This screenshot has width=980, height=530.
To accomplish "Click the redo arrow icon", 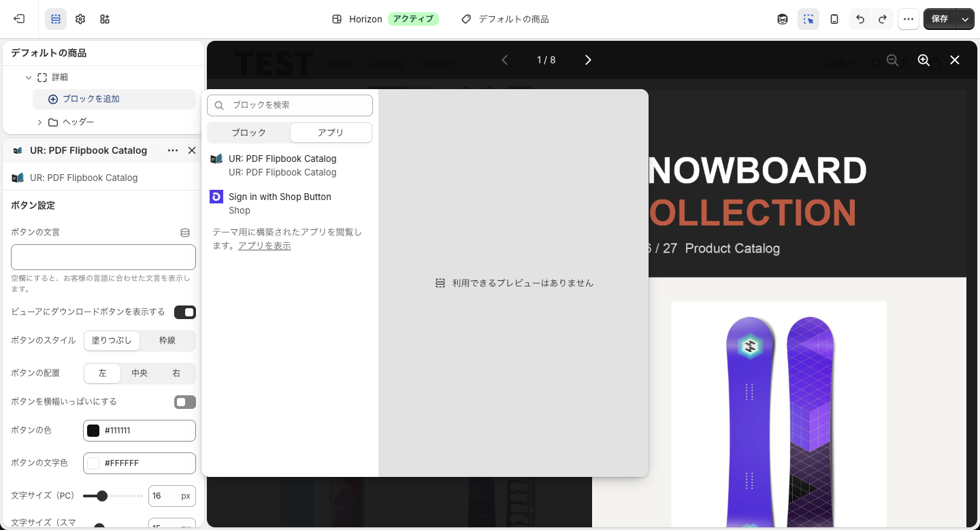I will point(883,19).
